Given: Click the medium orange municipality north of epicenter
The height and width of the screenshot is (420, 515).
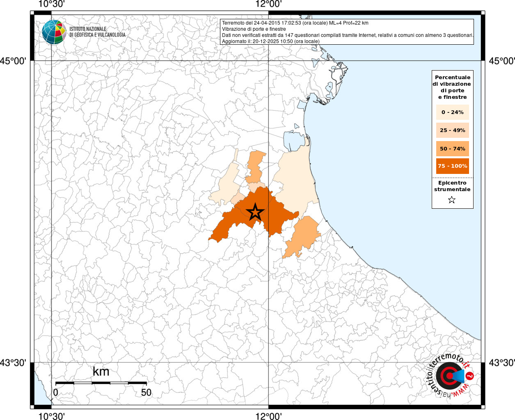Looking at the screenshot, I should 256,167.
